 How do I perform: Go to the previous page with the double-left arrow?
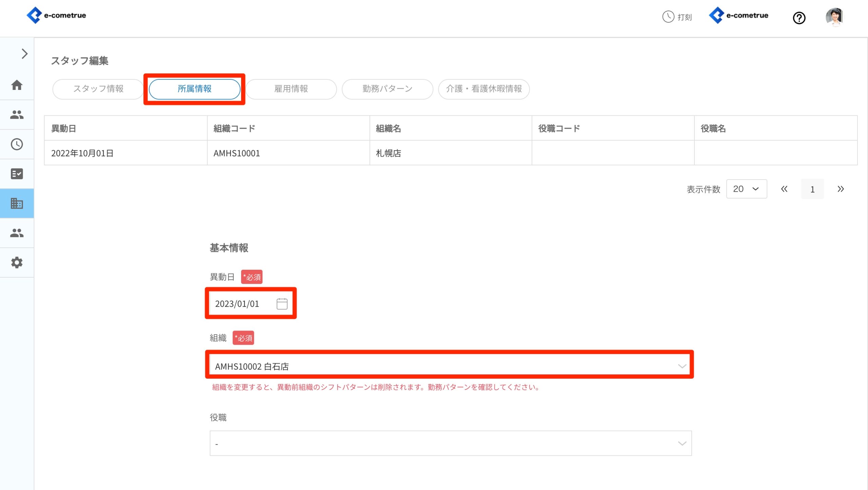click(x=784, y=189)
